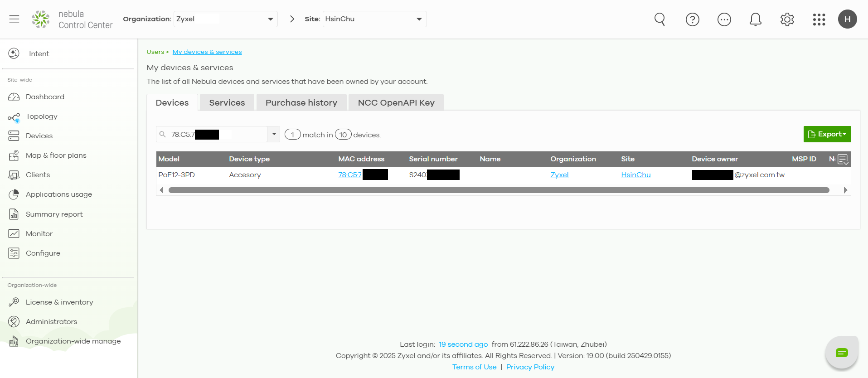Click the Dashboard gauge icon
This screenshot has width=868, height=378.
(x=14, y=97)
